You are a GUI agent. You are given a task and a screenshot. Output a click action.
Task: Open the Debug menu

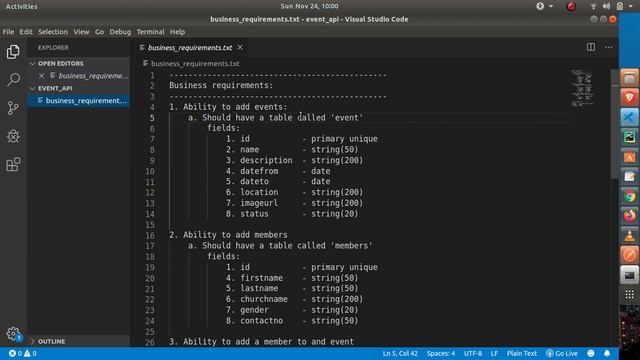[120, 32]
